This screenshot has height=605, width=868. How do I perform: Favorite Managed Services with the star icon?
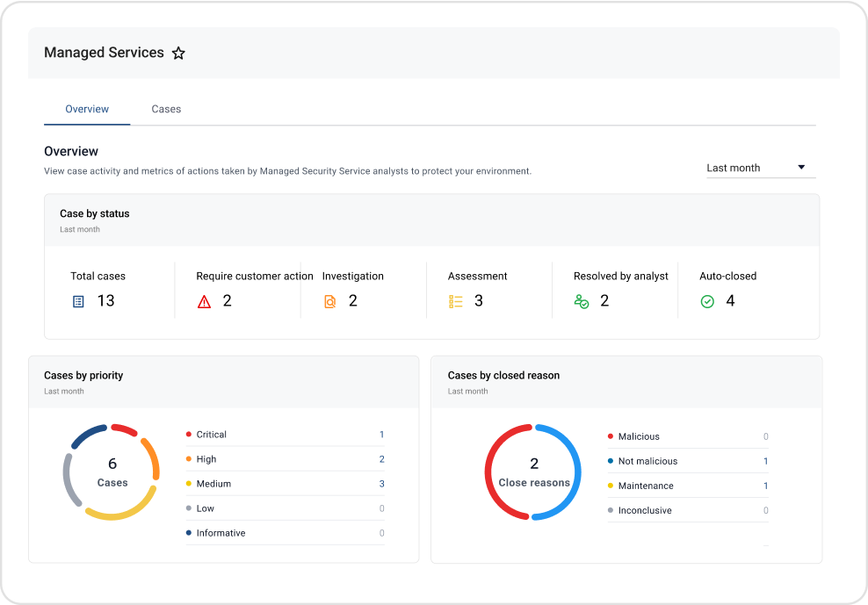pos(178,54)
